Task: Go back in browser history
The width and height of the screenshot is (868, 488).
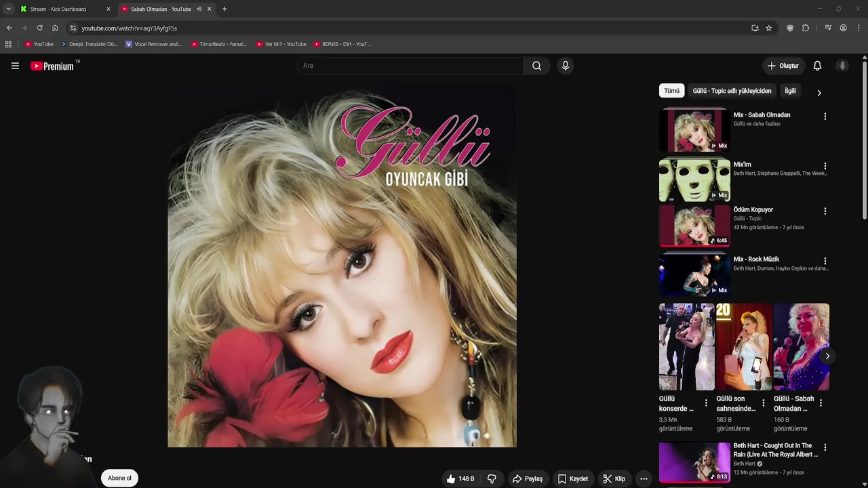Action: (9, 28)
